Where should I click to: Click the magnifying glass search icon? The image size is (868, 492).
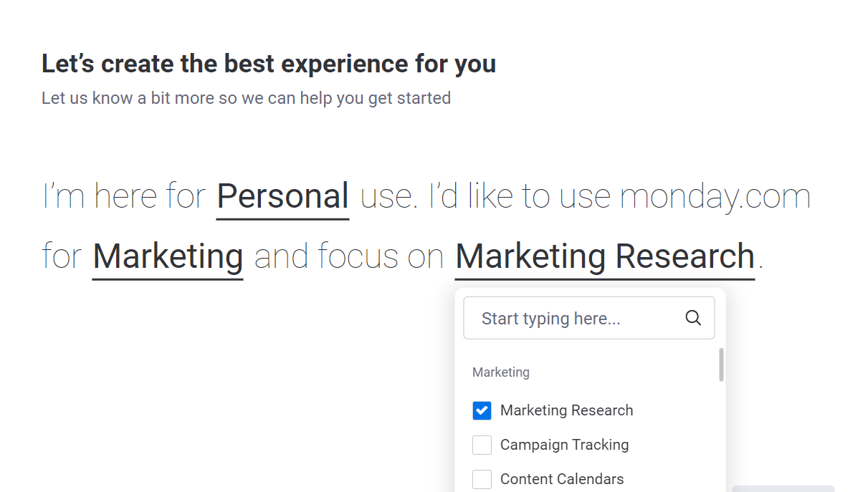coord(693,318)
